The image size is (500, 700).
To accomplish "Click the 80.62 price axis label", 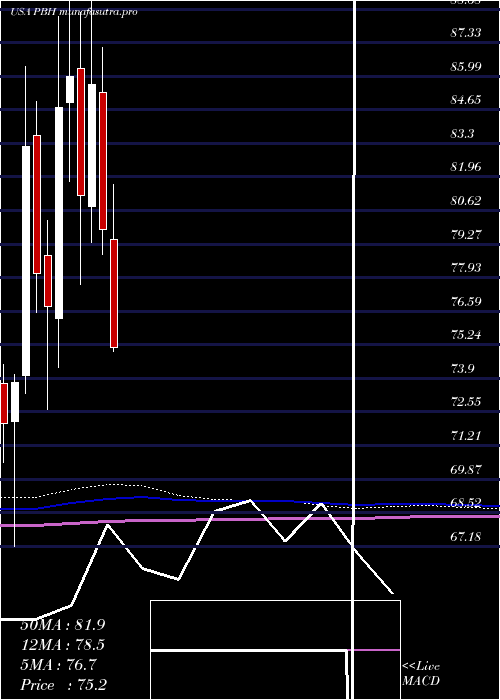I will coord(466,200).
